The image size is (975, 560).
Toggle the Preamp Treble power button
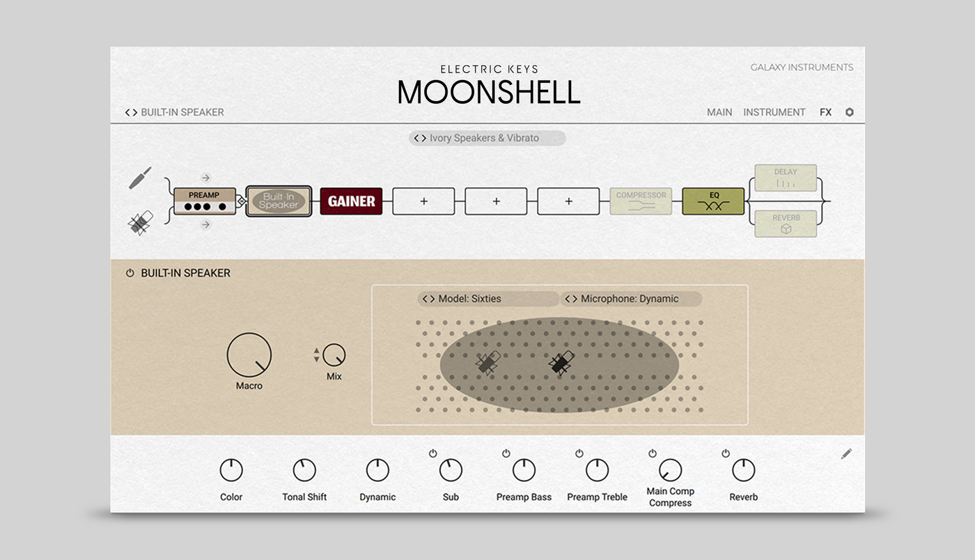click(x=579, y=453)
